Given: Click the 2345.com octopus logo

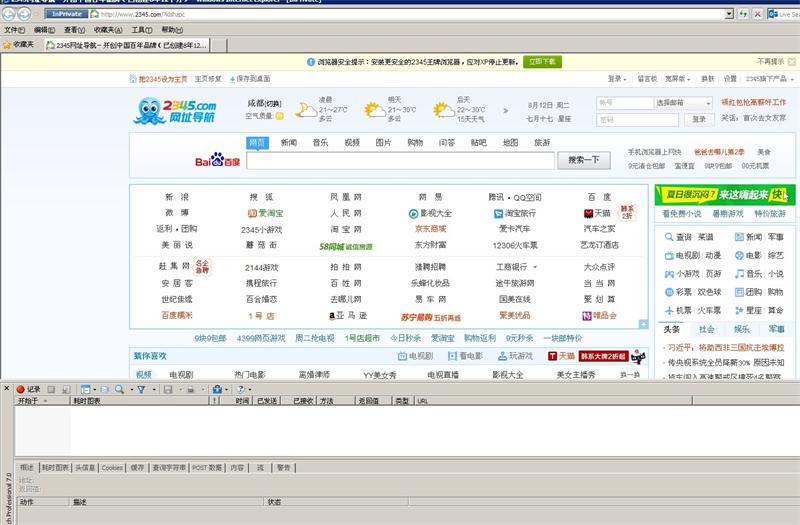Looking at the screenshot, I should [175, 111].
